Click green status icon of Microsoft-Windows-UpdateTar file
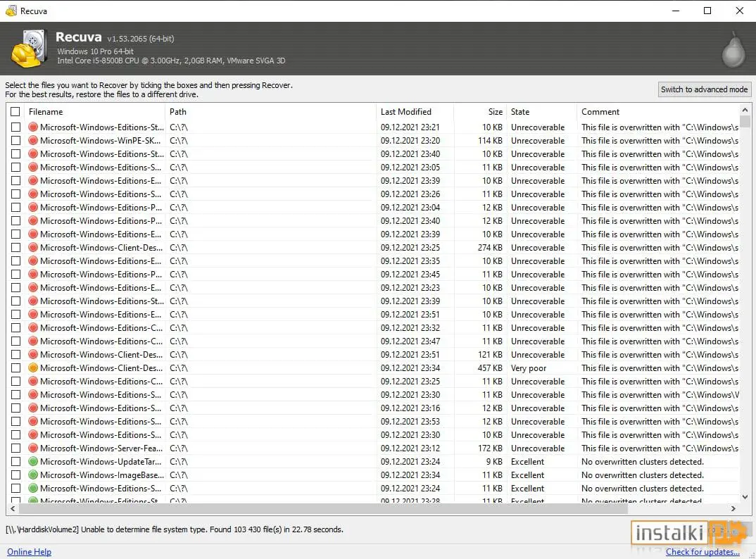The width and height of the screenshot is (756, 559). click(33, 462)
